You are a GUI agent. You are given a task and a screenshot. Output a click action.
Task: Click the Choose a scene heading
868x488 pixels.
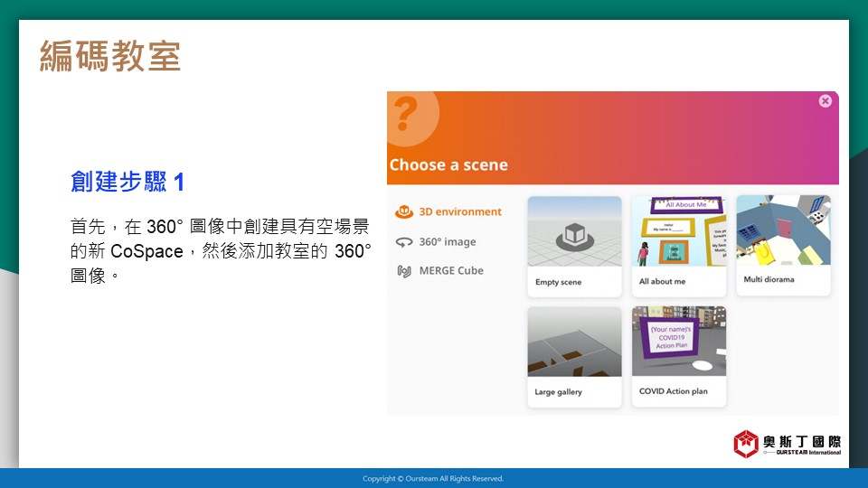click(448, 165)
